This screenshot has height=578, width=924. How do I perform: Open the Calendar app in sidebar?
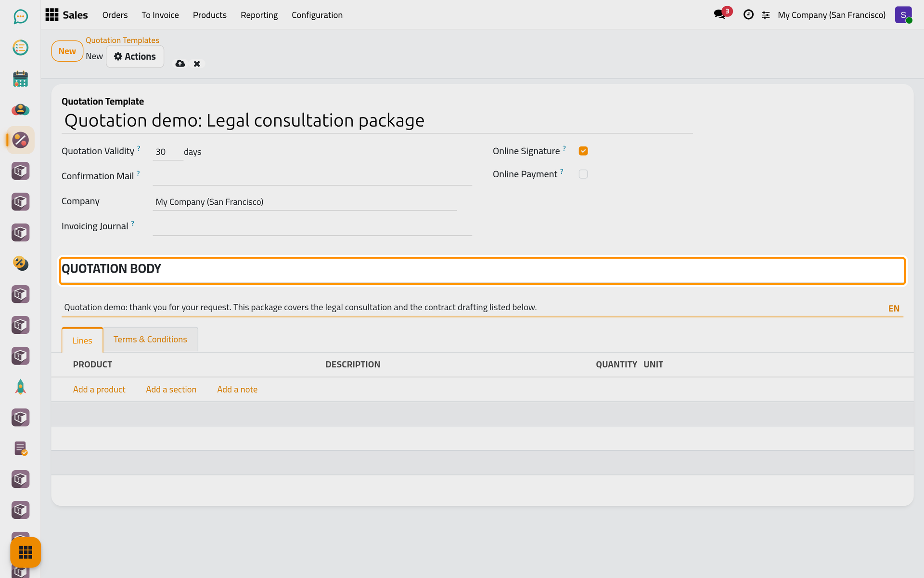coord(20,79)
